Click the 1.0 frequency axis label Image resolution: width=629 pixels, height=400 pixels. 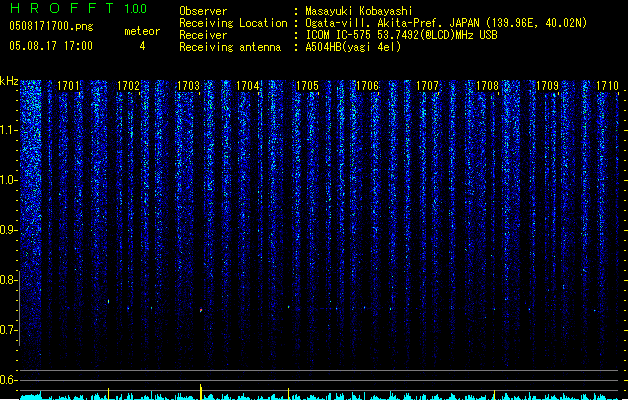point(8,180)
